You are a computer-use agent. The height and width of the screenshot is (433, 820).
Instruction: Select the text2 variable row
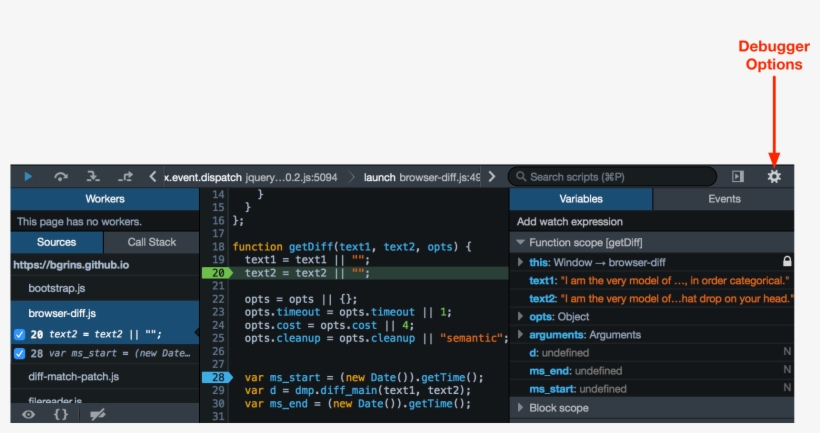coord(652,299)
